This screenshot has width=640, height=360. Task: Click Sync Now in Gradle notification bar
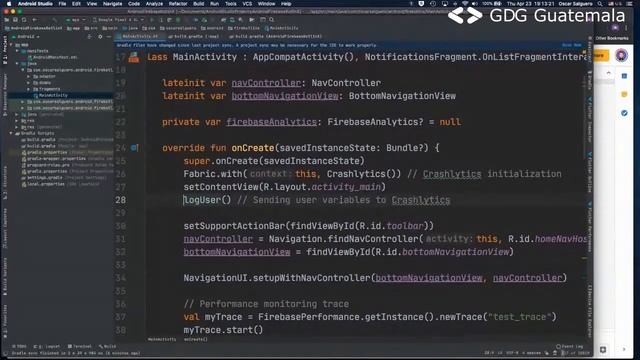tap(571, 45)
